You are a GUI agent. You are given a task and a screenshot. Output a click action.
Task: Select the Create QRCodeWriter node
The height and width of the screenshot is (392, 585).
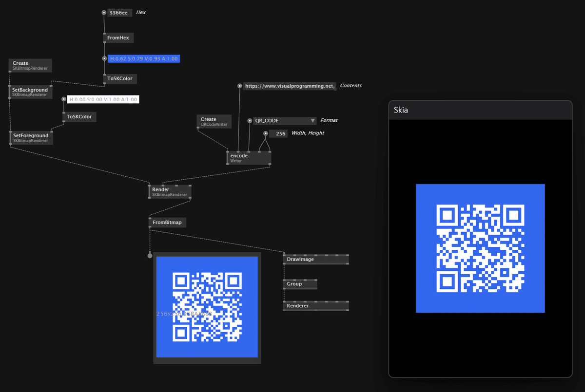point(214,121)
